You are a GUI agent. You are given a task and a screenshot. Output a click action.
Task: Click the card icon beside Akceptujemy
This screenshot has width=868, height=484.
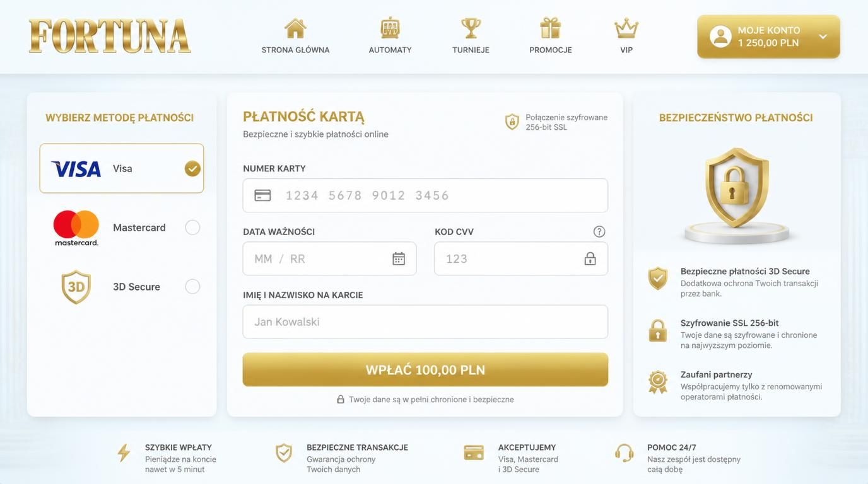[474, 452]
